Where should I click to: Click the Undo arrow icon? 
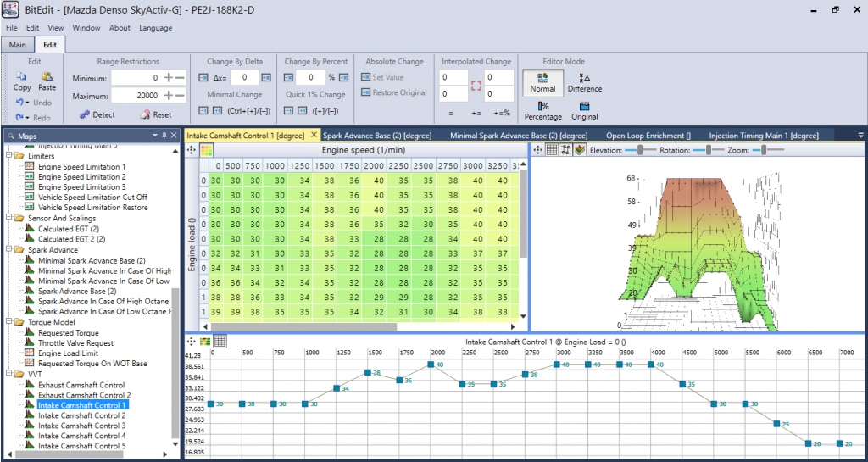19,103
